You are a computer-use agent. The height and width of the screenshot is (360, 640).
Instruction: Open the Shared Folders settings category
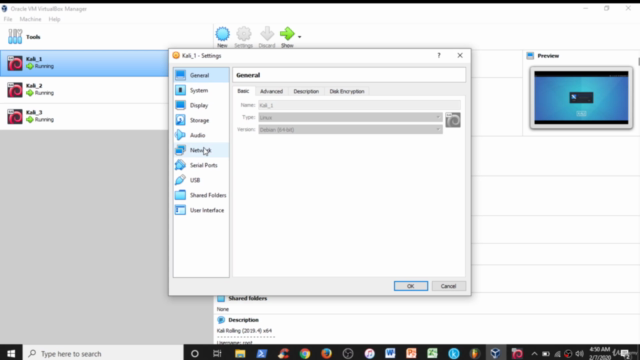pyautogui.click(x=201, y=195)
